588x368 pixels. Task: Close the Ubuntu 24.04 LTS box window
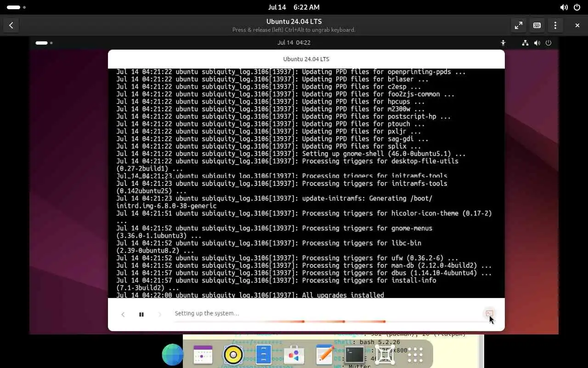[x=577, y=25]
